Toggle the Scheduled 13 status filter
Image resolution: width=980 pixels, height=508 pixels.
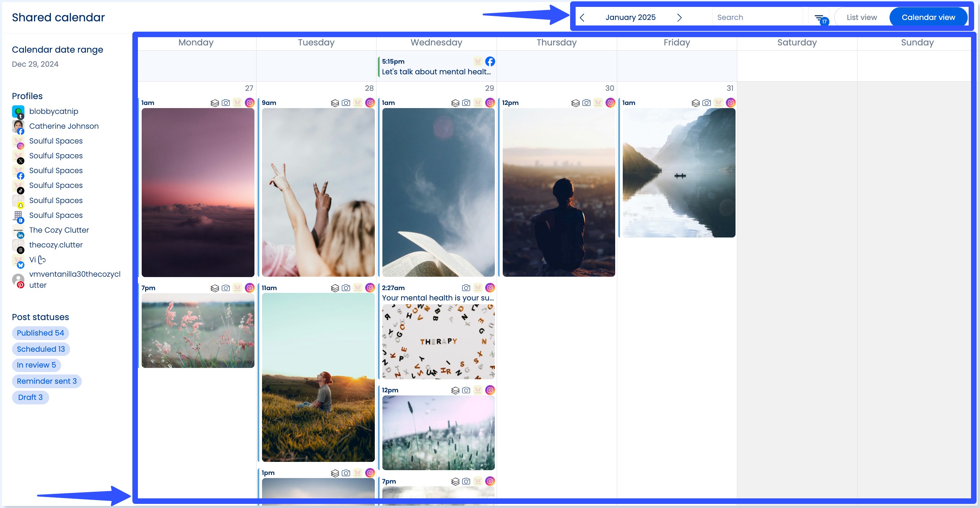pos(41,349)
